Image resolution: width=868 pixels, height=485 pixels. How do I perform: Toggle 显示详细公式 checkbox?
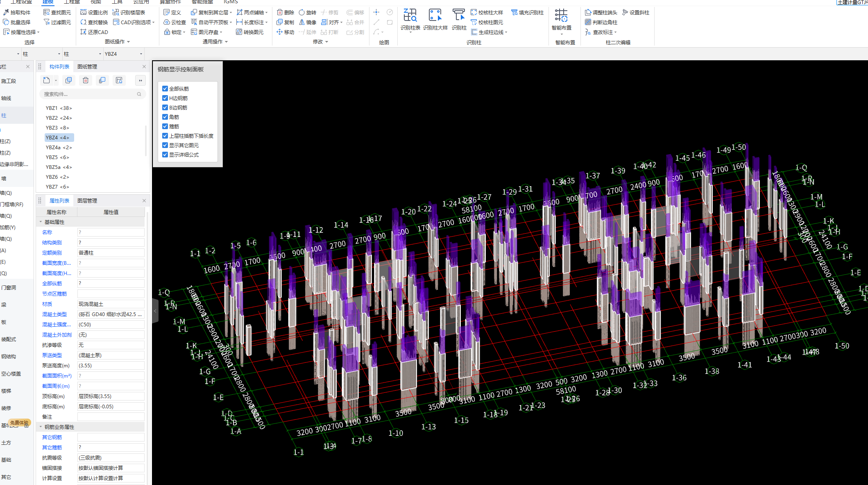165,155
